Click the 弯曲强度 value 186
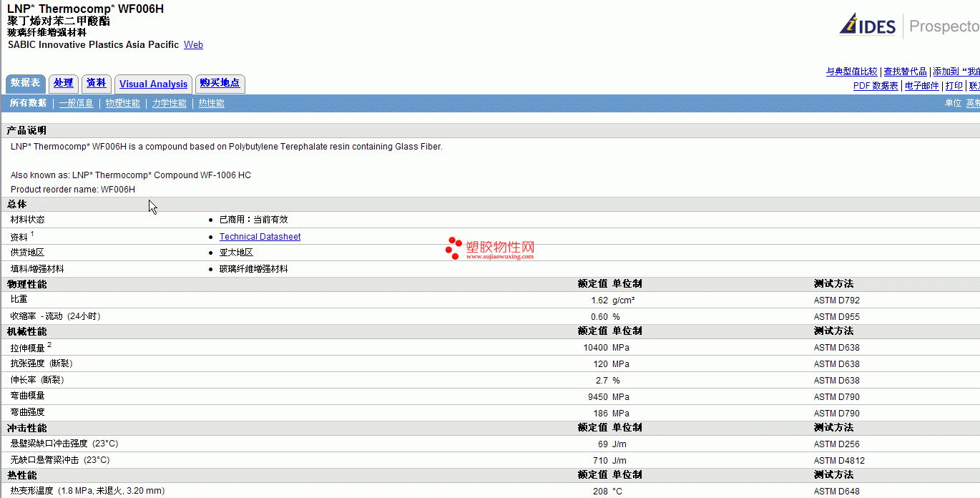The width and height of the screenshot is (980, 498). pyautogui.click(x=601, y=414)
